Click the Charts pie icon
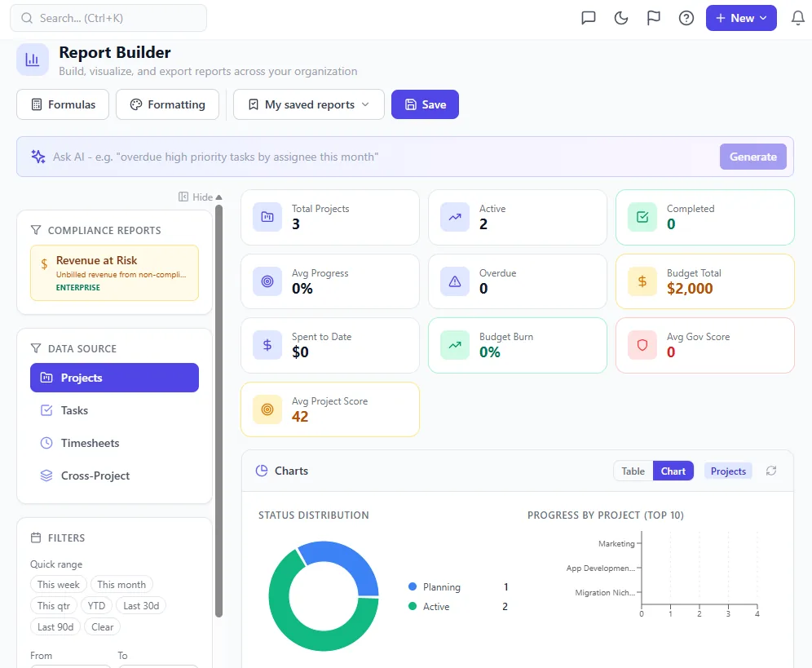Viewport: 812px width, 668px height. (262, 471)
